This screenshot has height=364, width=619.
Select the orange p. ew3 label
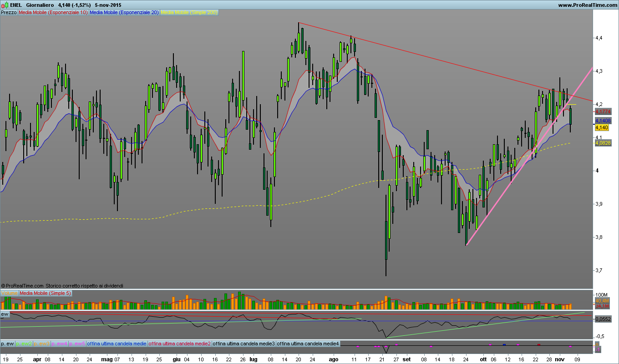(x=41, y=344)
